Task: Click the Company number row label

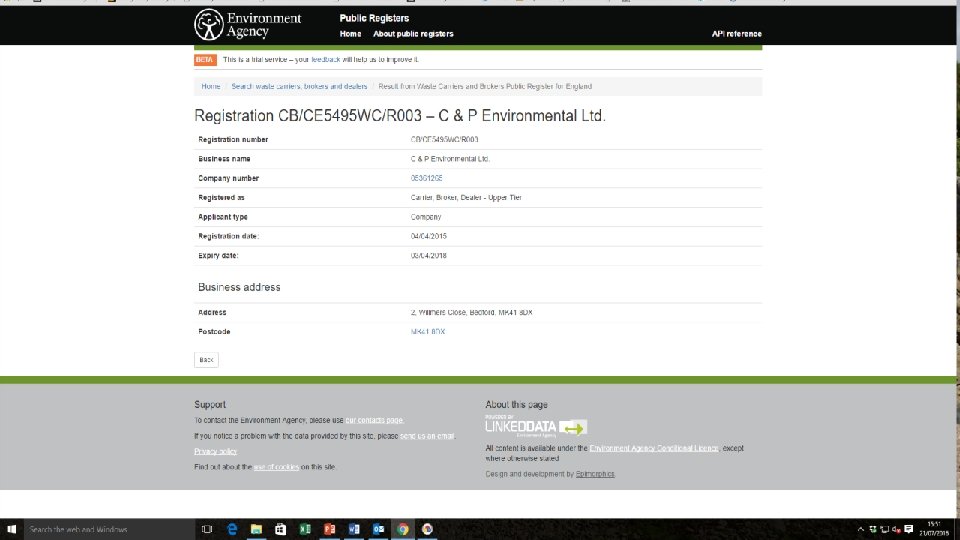Action: pyautogui.click(x=228, y=178)
